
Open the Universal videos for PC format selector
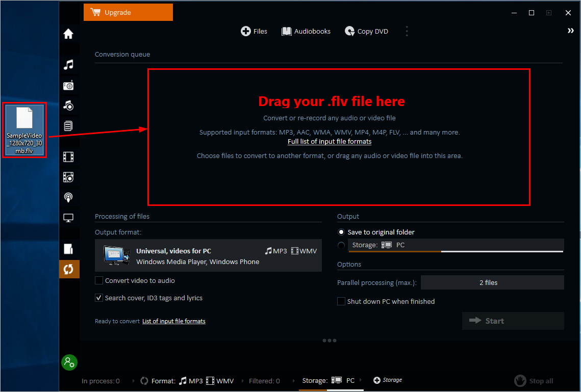point(208,255)
